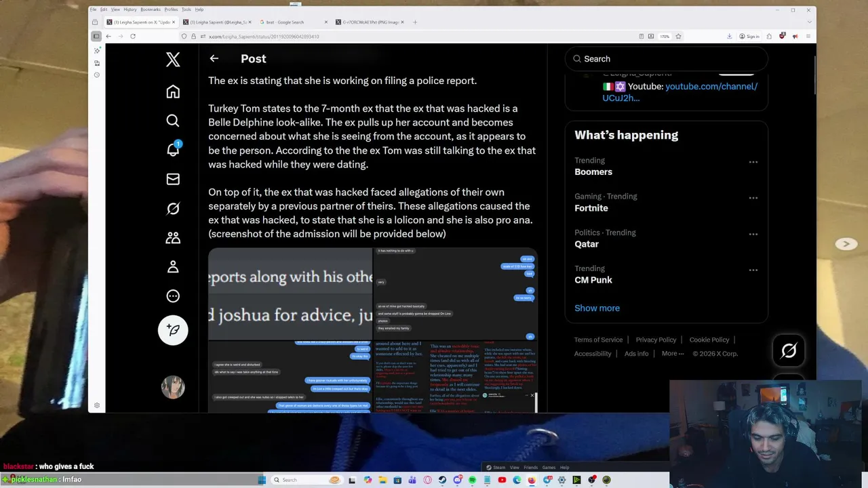
Task: Expand the More footer link
Action: (x=673, y=353)
